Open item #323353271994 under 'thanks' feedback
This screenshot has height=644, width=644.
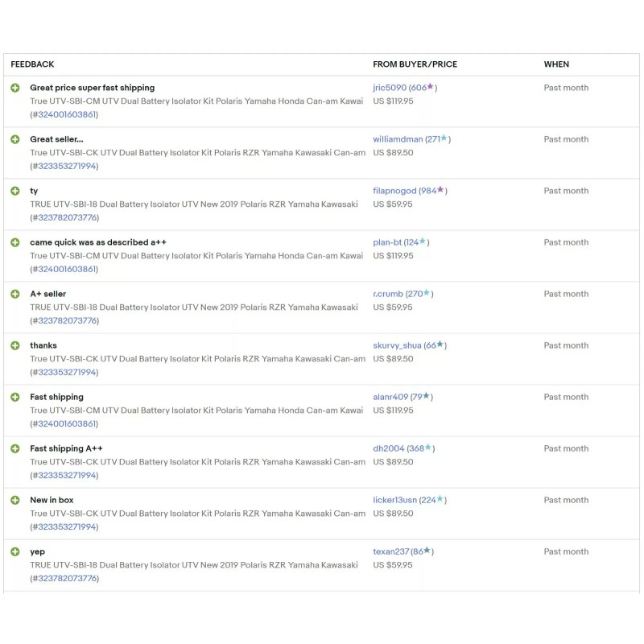pos(68,373)
